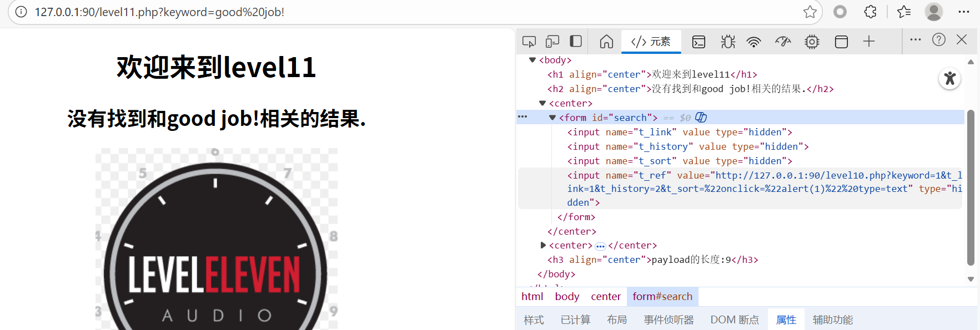Click html in the breadcrumb bar

(532, 297)
